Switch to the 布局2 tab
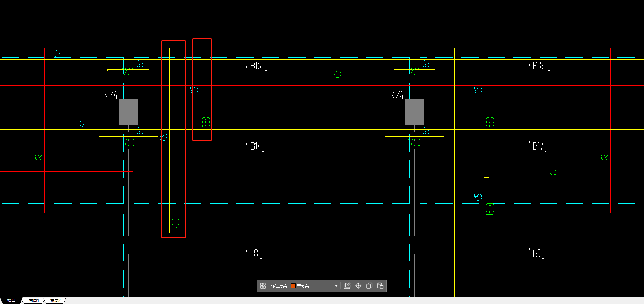The height and width of the screenshot is (304, 644). [55, 300]
